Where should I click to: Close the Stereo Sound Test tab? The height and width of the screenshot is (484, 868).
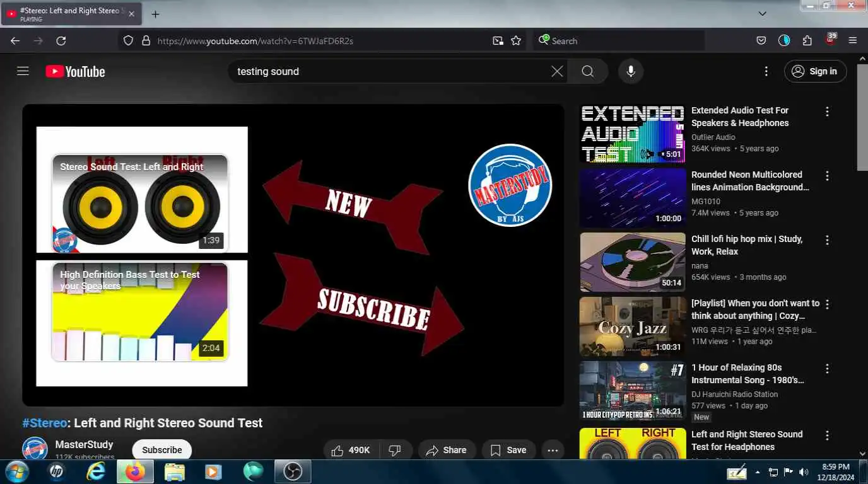coord(131,14)
